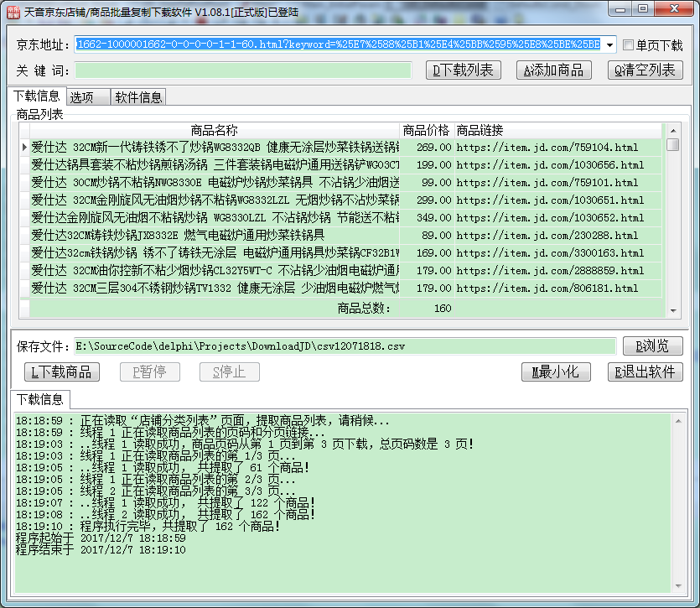Close the window with X button
The image size is (700, 608).
[x=674, y=9]
